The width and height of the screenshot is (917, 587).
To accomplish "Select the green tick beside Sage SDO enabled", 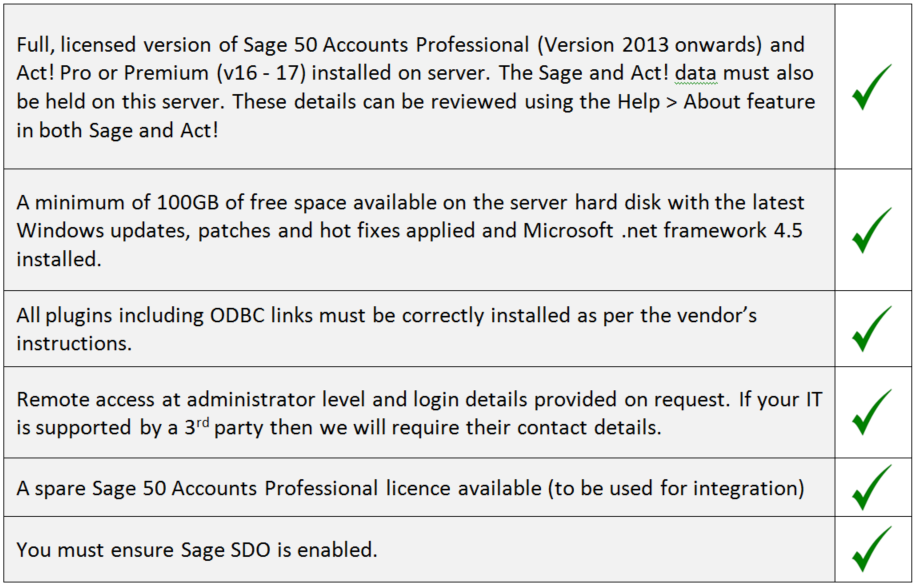I will [x=872, y=549].
